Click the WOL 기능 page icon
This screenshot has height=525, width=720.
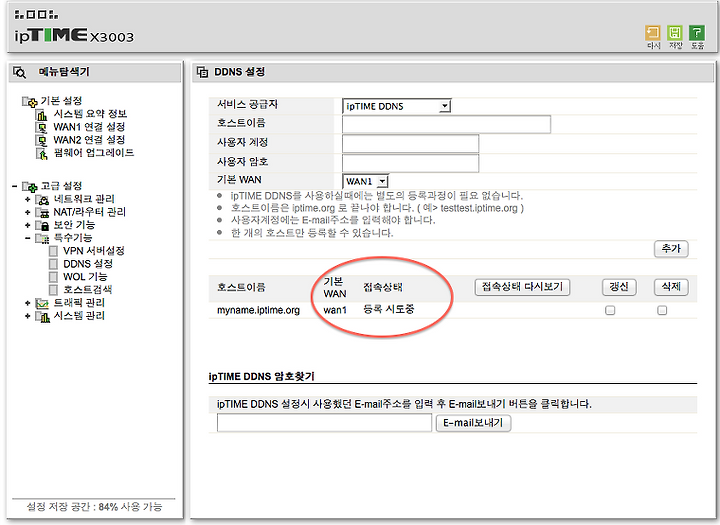pyautogui.click(x=53, y=277)
